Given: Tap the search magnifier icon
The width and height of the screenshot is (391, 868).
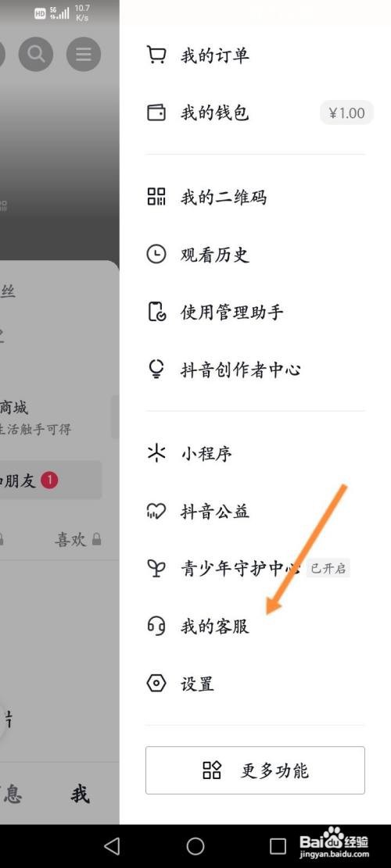Looking at the screenshot, I should tap(36, 54).
